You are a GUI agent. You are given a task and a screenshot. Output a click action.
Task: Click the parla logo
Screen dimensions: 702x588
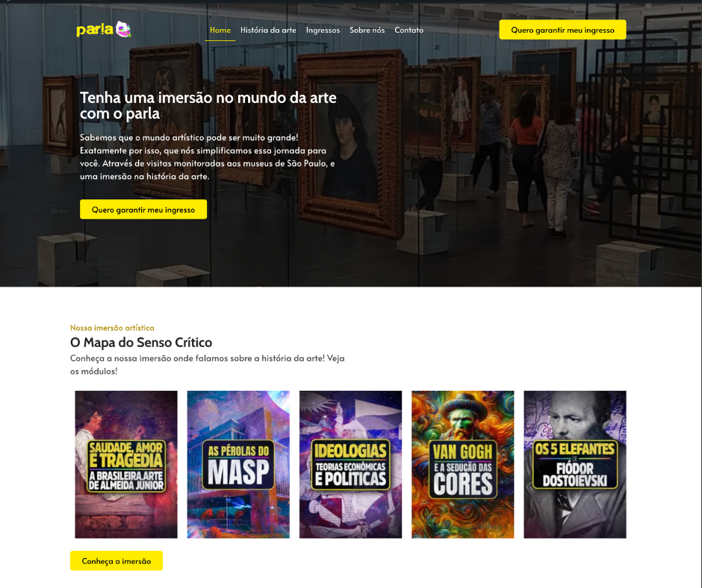[104, 30]
